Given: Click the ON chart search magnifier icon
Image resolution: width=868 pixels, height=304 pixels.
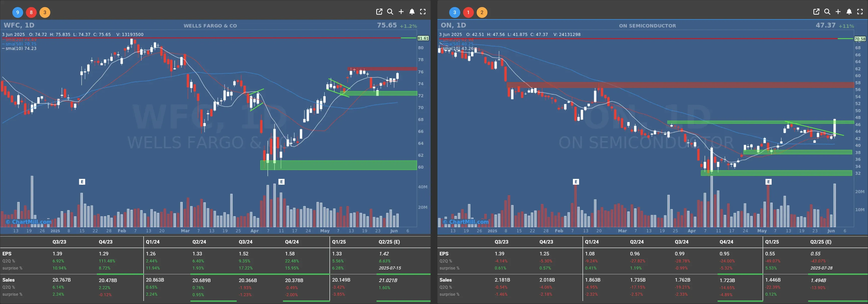Looking at the screenshot, I should pos(827,12).
